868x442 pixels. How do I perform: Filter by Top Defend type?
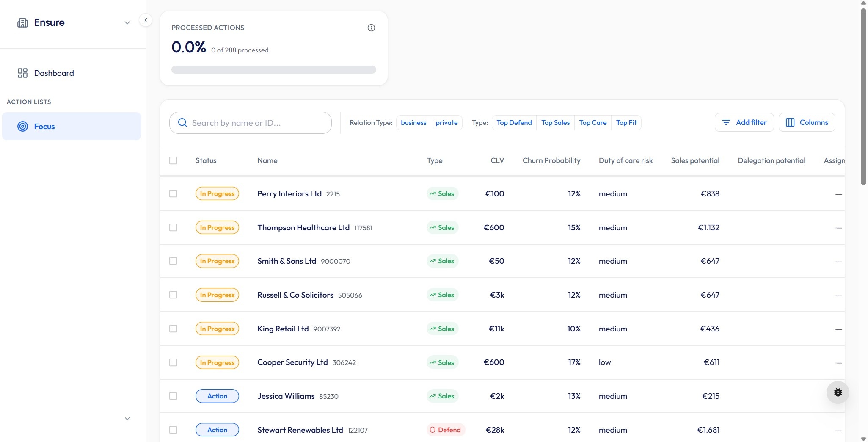tap(514, 123)
